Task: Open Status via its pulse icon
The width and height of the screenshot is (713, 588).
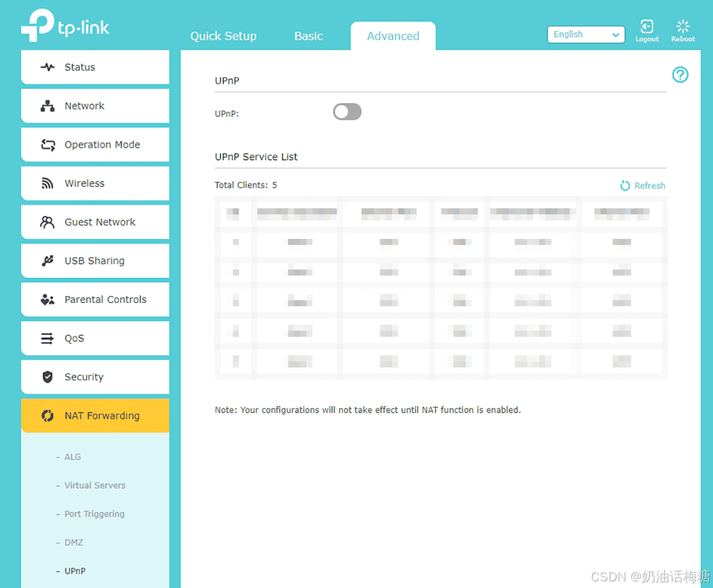Action: (48, 67)
